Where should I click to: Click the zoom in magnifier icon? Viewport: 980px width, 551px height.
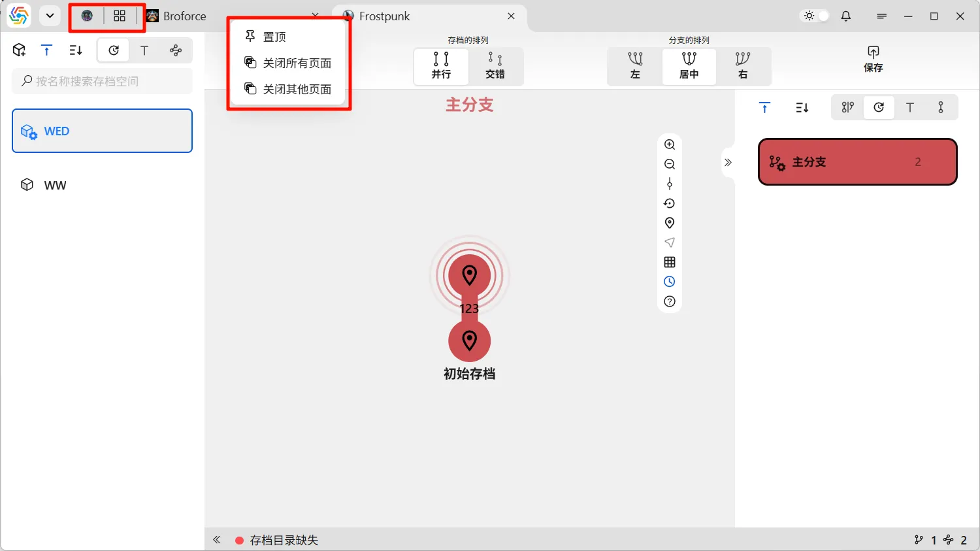click(670, 144)
